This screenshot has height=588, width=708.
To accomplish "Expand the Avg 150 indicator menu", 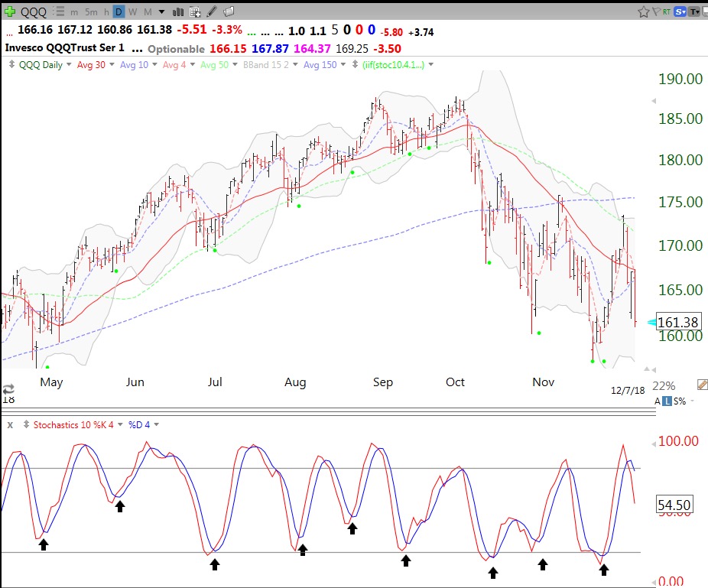I will point(343,64).
